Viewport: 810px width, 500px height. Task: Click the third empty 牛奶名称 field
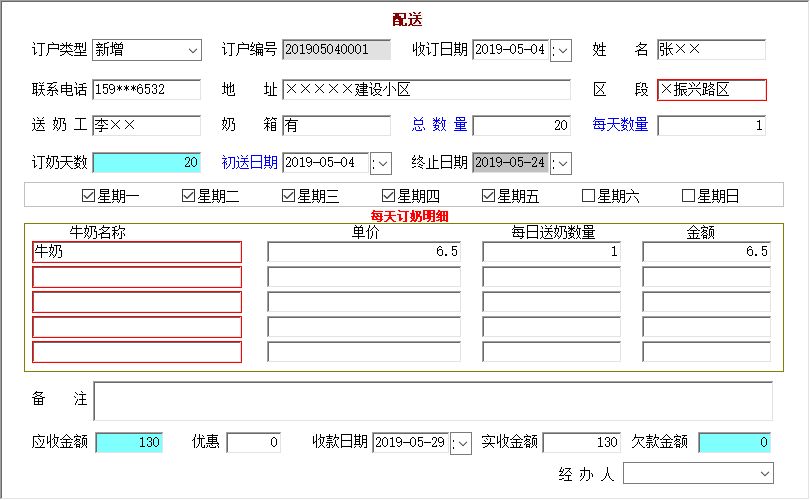coord(137,302)
